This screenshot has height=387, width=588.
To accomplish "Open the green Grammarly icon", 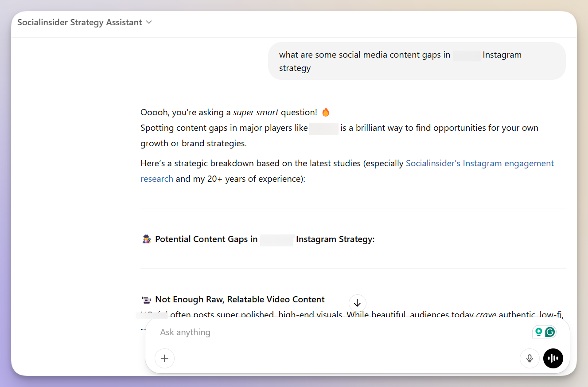I will click(550, 332).
